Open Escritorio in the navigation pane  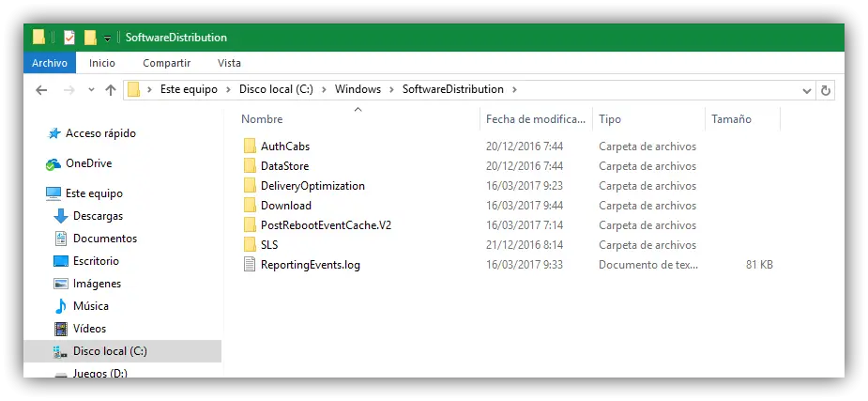tap(96, 261)
